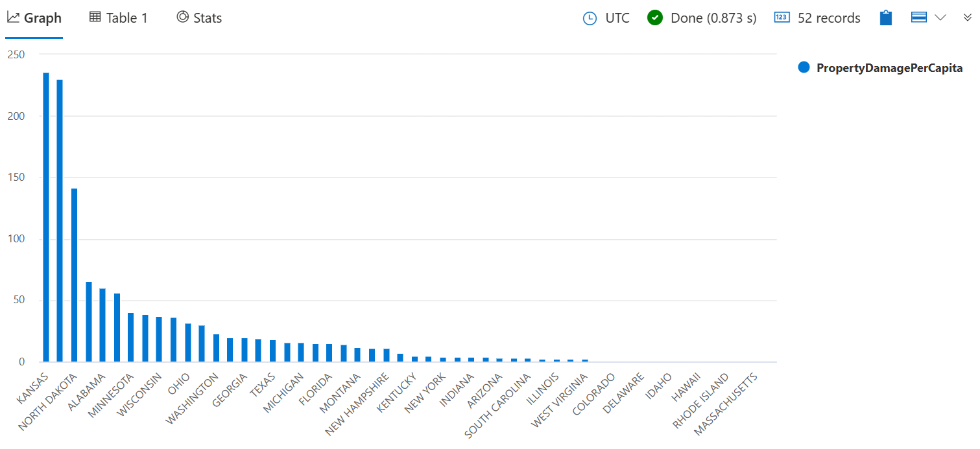Click the UTC clock icon
Image resolution: width=980 pixels, height=449 pixels.
(590, 18)
